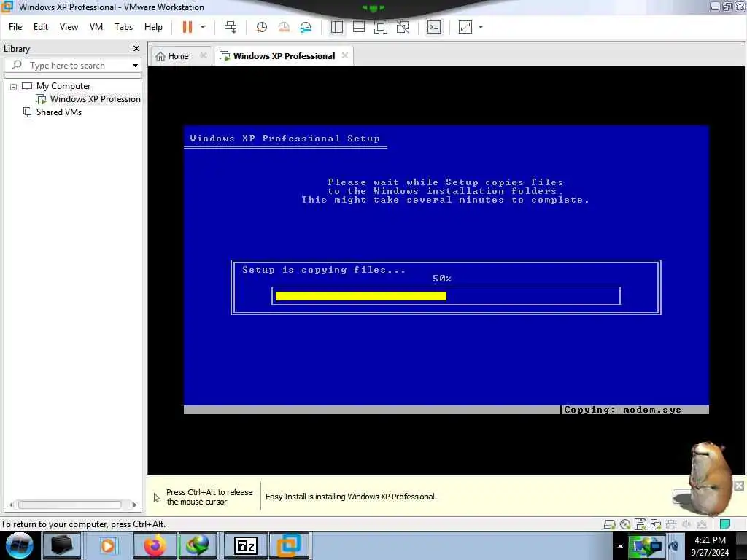Collapse the My Computer tree node
The image size is (747, 560).
pos(13,87)
